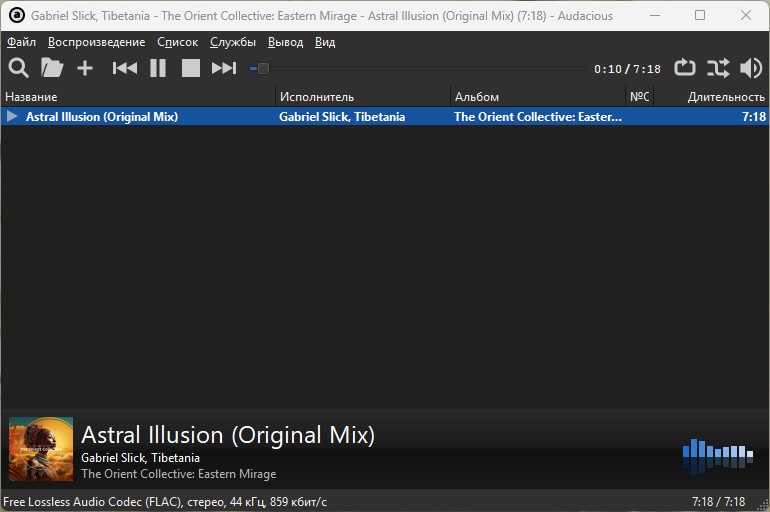
Task: Click the album cover thumbnail
Action: [41, 449]
